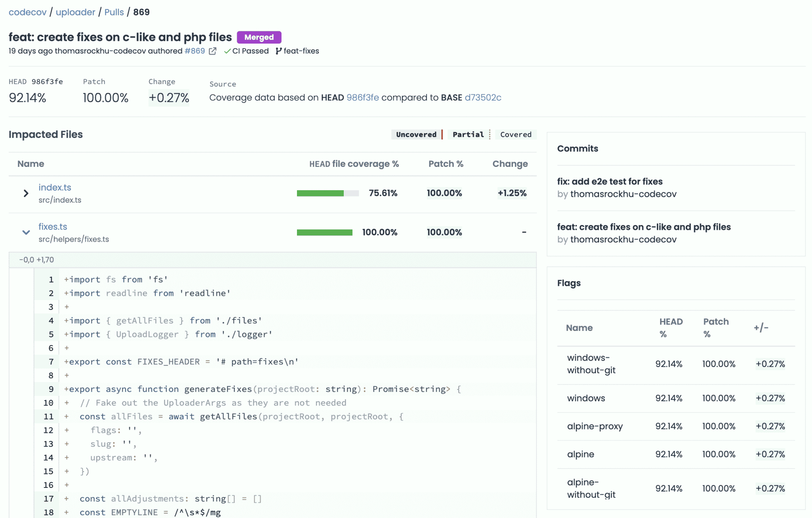The width and height of the screenshot is (812, 518).
Task: Click the fixes.ts coverage progress bar
Action: coord(324,232)
